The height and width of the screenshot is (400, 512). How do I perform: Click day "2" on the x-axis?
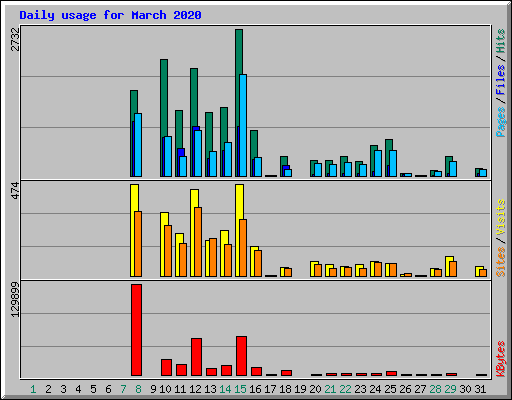[49, 389]
